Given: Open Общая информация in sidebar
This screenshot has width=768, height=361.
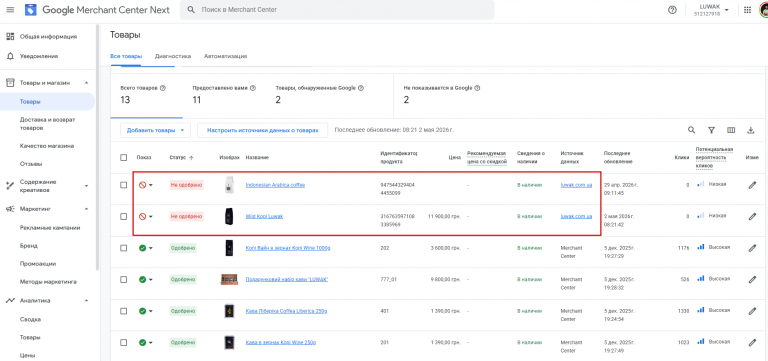Looking at the screenshot, I should pos(48,36).
